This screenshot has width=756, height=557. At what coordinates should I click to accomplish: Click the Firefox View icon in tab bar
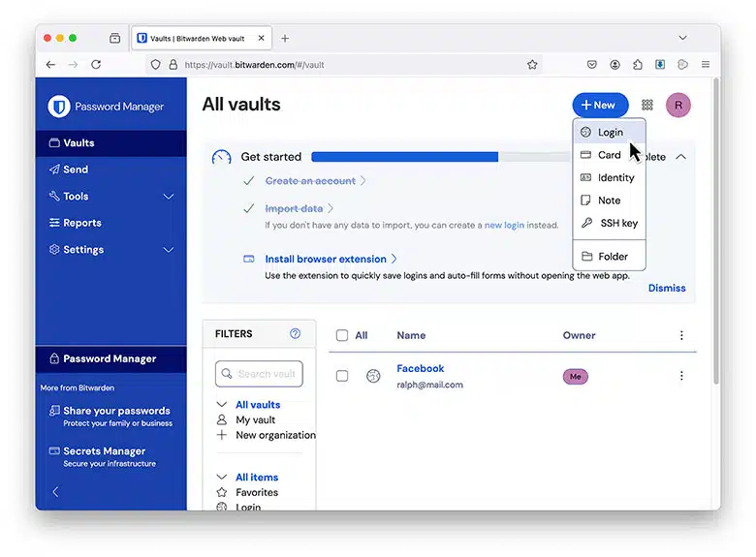pyautogui.click(x=114, y=38)
